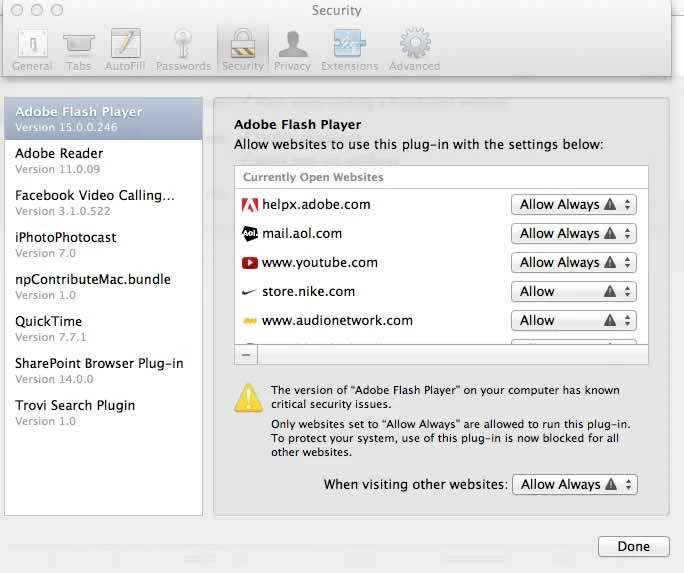This screenshot has width=684, height=573.
Task: Switch to the Privacy tab label
Action: coord(292,66)
